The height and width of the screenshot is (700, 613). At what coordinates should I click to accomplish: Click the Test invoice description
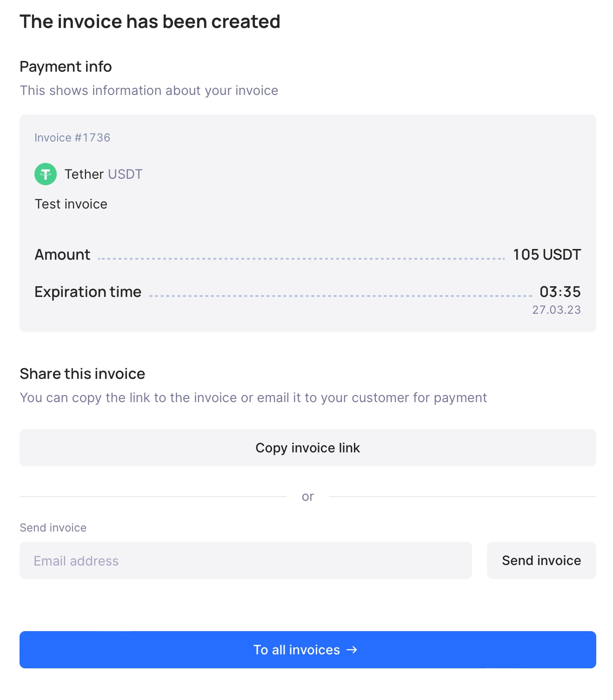coord(71,204)
